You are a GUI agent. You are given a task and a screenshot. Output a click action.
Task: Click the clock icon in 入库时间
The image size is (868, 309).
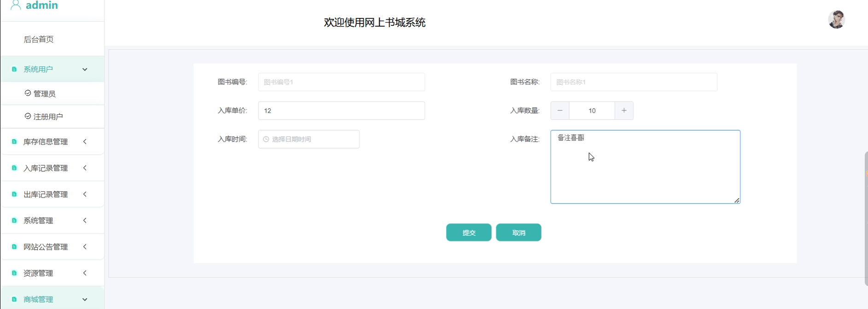(x=266, y=139)
